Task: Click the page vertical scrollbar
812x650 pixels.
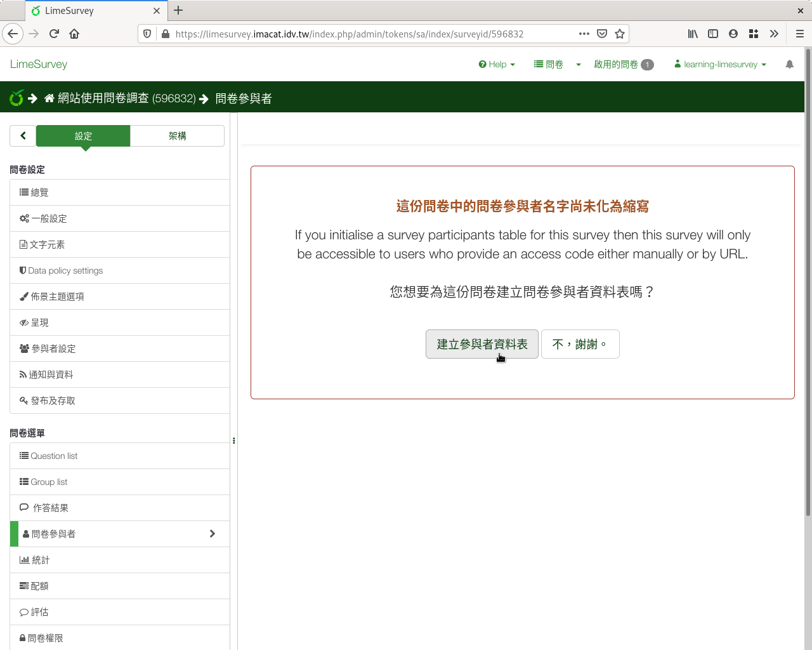Action: (808, 282)
